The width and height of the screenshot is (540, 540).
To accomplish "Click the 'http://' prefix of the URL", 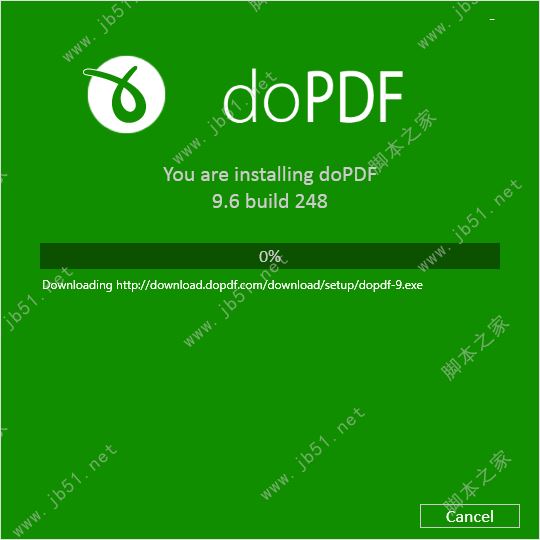I will point(132,285).
